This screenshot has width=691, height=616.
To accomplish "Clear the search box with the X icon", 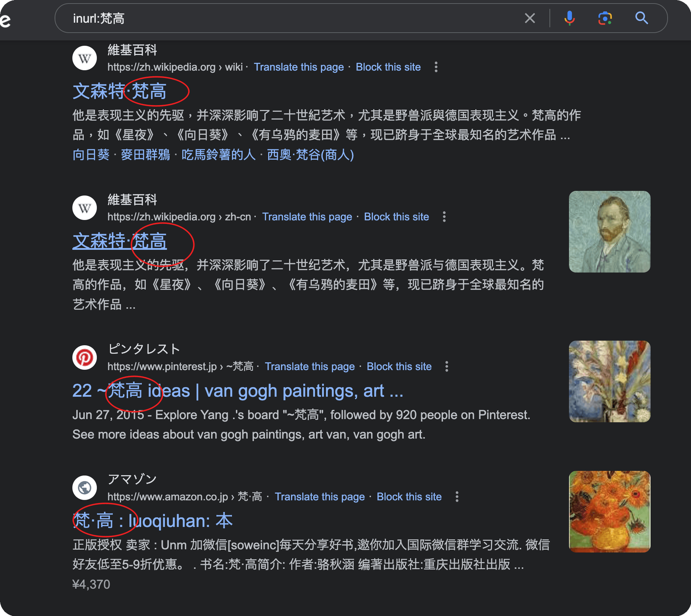I will (530, 18).
